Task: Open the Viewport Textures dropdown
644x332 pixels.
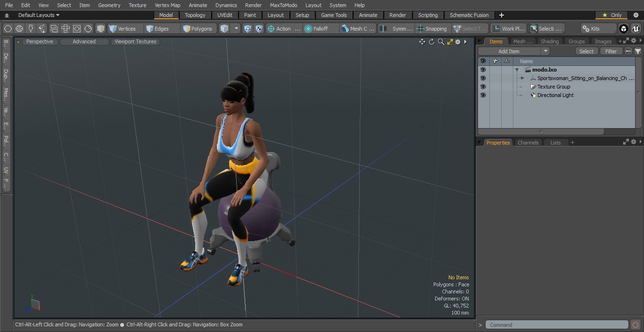Action: (x=135, y=41)
